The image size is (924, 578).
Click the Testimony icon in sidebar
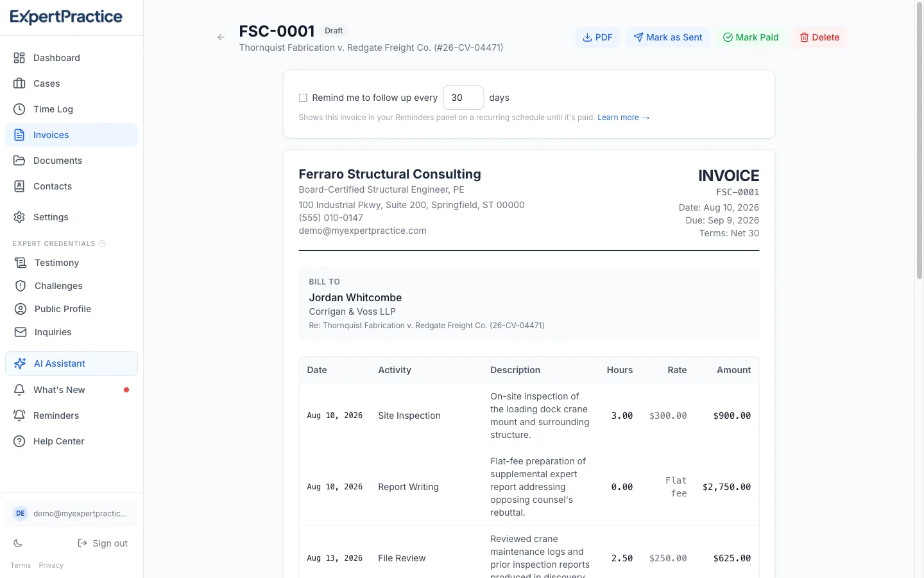click(x=21, y=263)
